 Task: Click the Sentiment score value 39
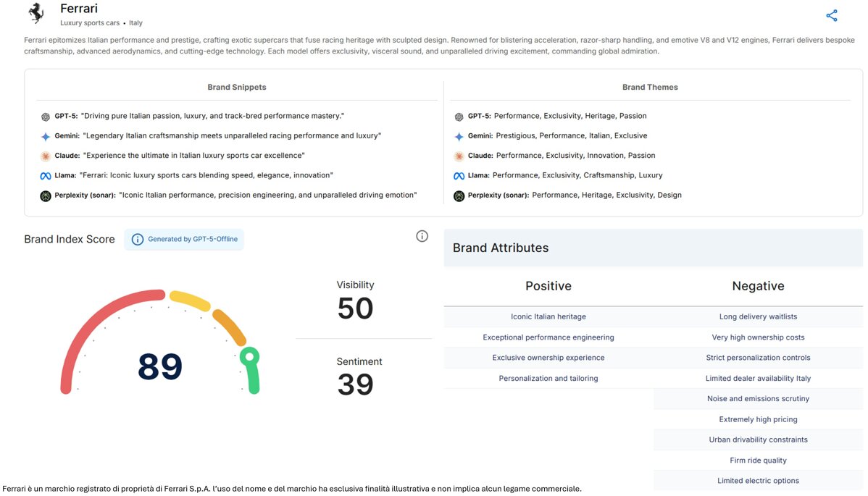click(355, 384)
